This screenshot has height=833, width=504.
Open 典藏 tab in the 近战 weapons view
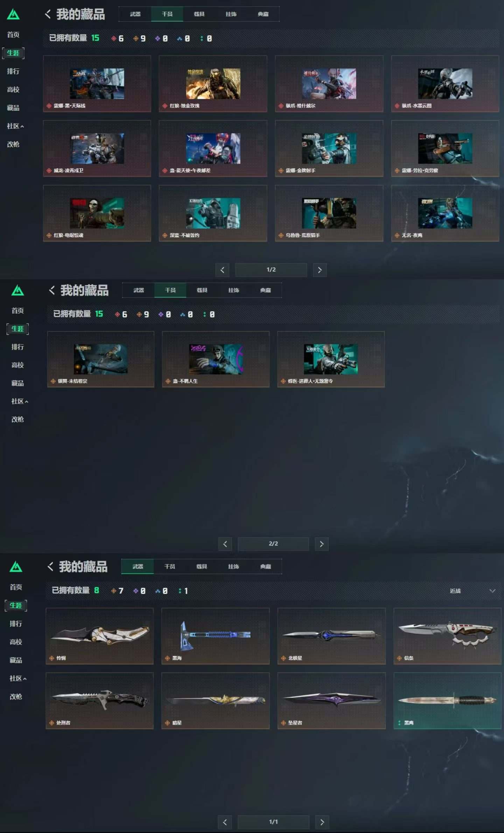pos(266,566)
